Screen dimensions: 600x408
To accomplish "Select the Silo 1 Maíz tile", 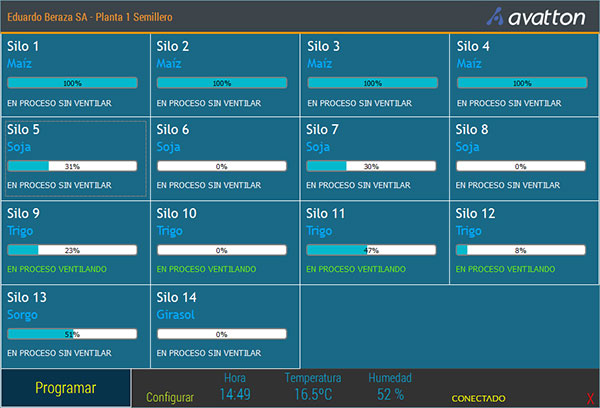I will (x=75, y=76).
